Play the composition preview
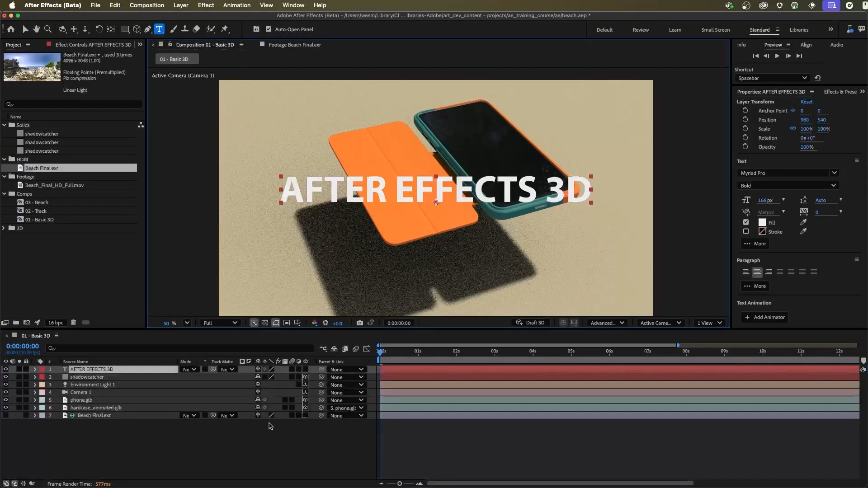Viewport: 868px width, 488px height. click(777, 56)
